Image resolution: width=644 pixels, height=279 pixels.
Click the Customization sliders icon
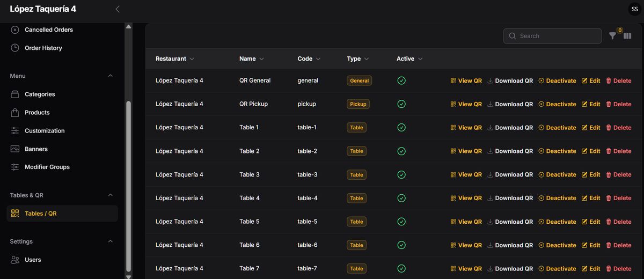(x=15, y=130)
